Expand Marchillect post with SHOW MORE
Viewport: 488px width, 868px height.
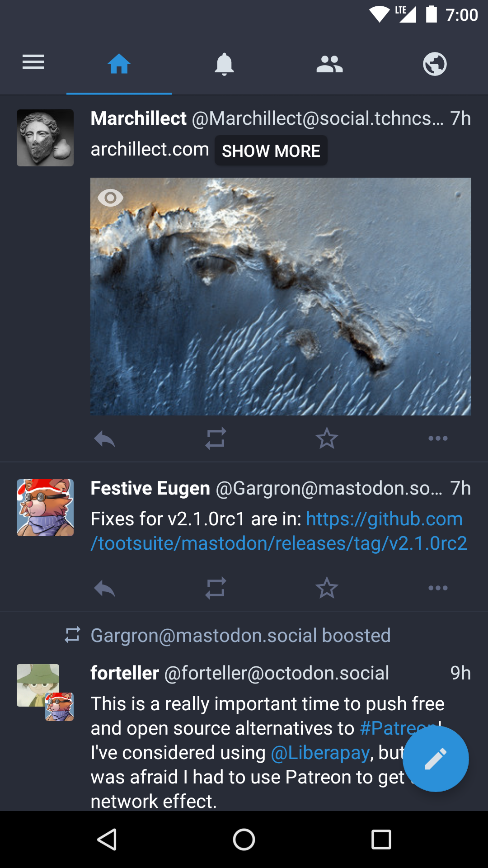point(271,151)
